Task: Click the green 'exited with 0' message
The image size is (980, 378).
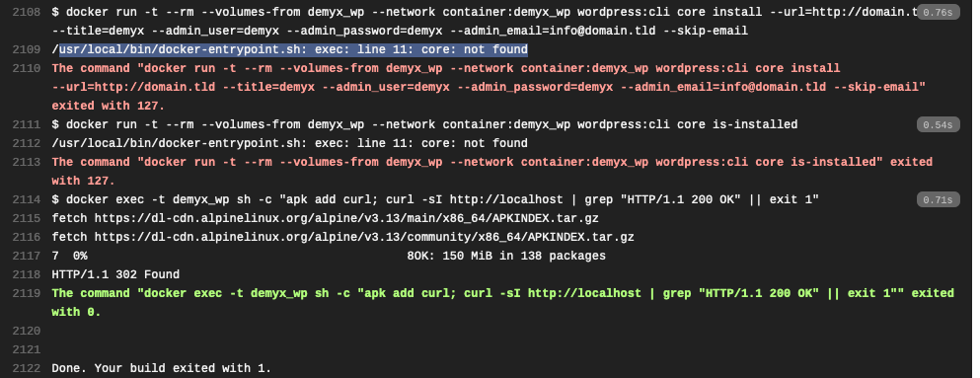Action: [503, 302]
